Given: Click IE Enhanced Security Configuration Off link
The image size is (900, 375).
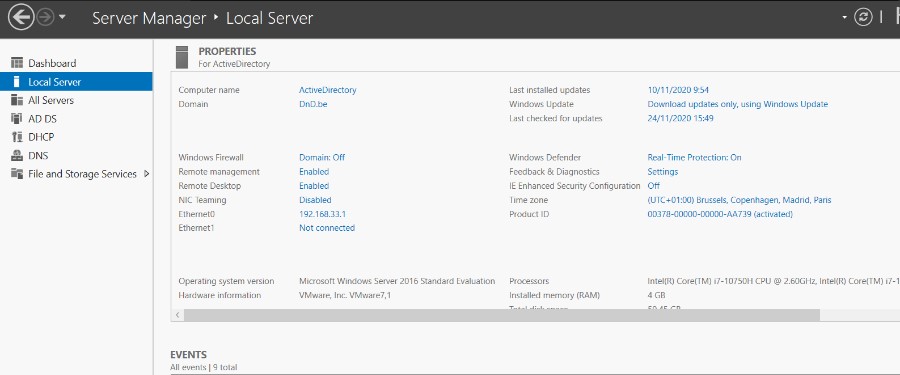Looking at the screenshot, I should (653, 186).
